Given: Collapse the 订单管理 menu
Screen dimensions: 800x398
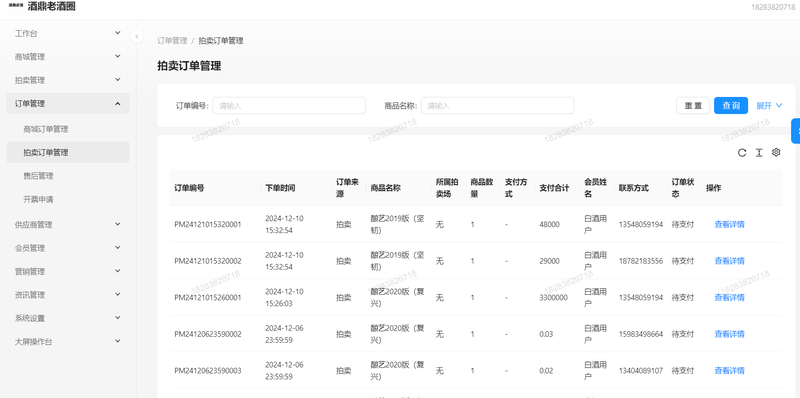Looking at the screenshot, I should click(x=68, y=104).
